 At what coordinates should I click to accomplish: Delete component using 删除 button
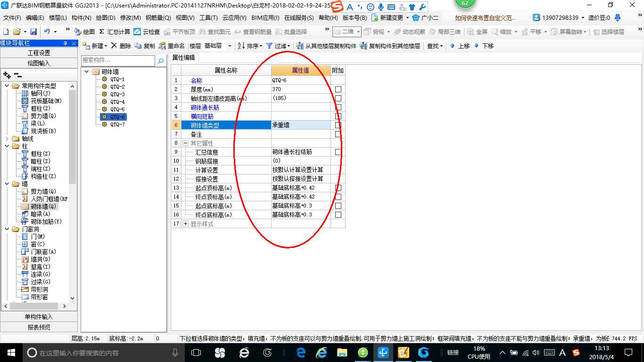121,46
